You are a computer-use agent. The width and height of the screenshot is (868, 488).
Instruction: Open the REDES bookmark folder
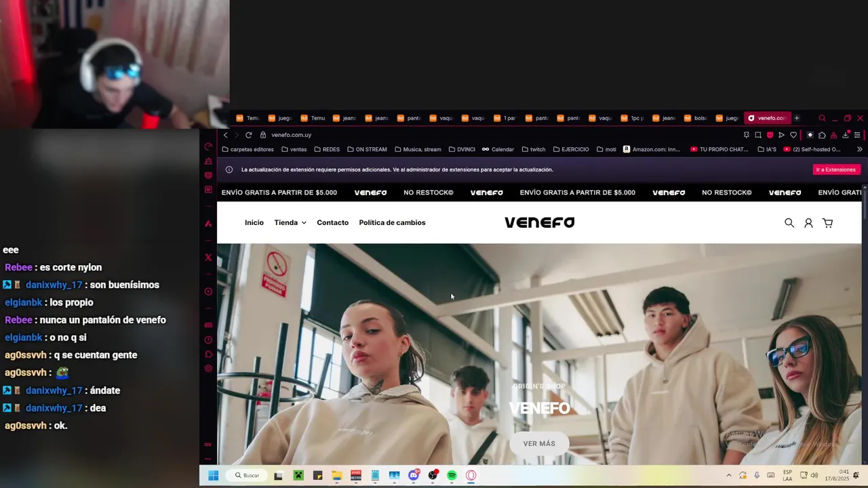coord(327,149)
